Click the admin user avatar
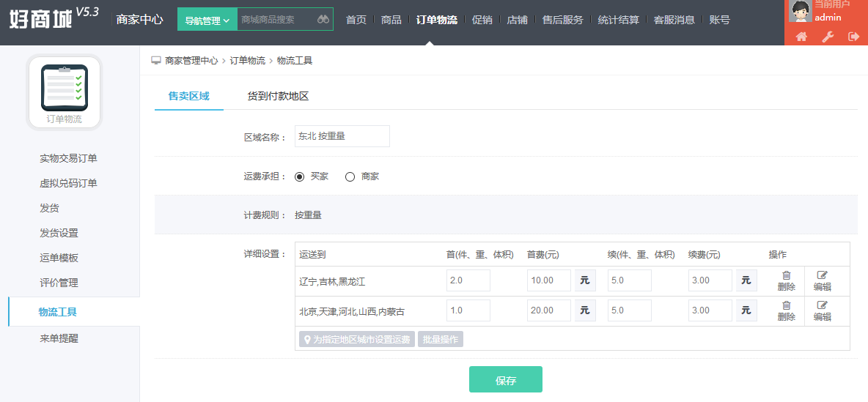 pyautogui.click(x=800, y=11)
